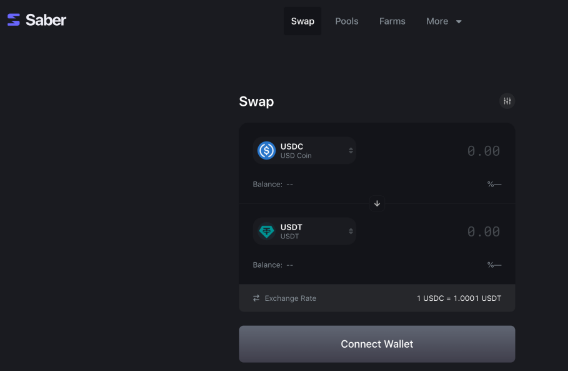Open the Farms tab

pos(392,21)
